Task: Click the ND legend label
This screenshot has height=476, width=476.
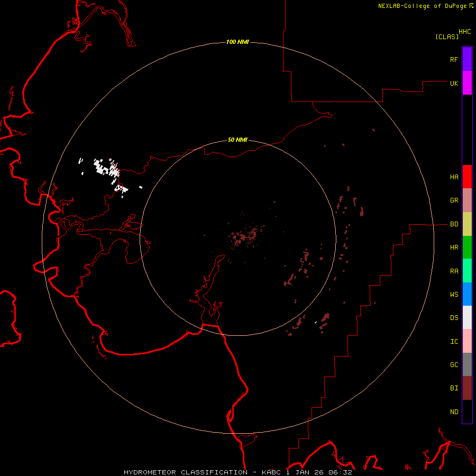Action: click(454, 412)
